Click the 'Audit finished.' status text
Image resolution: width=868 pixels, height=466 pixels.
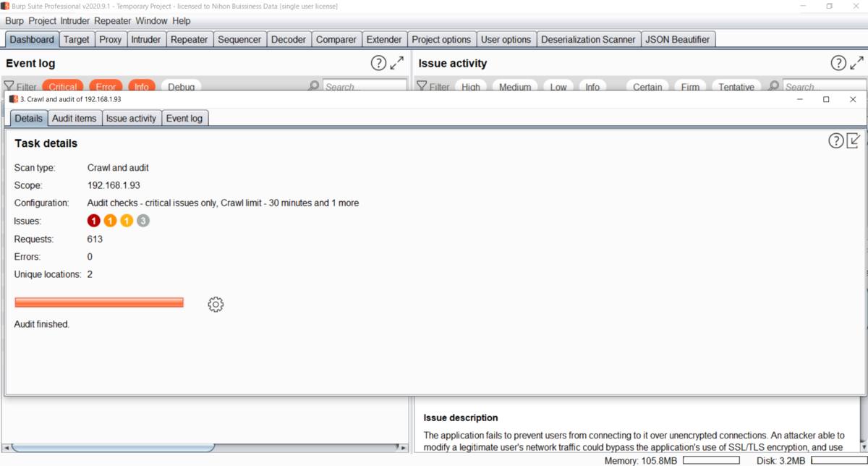pos(42,324)
